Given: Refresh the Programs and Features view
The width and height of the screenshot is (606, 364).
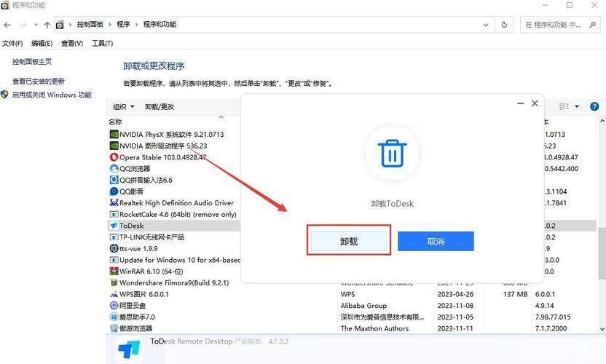Looking at the screenshot, I should point(504,25).
